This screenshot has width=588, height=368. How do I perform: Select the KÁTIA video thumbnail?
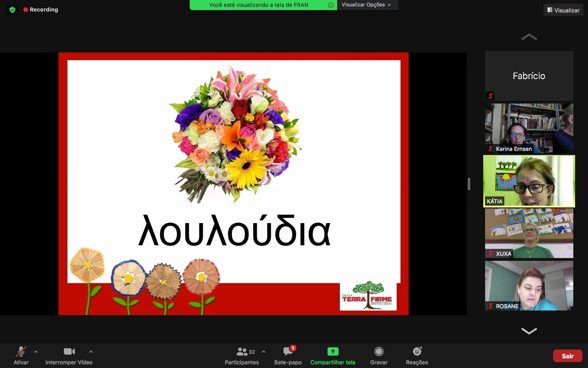tap(529, 181)
